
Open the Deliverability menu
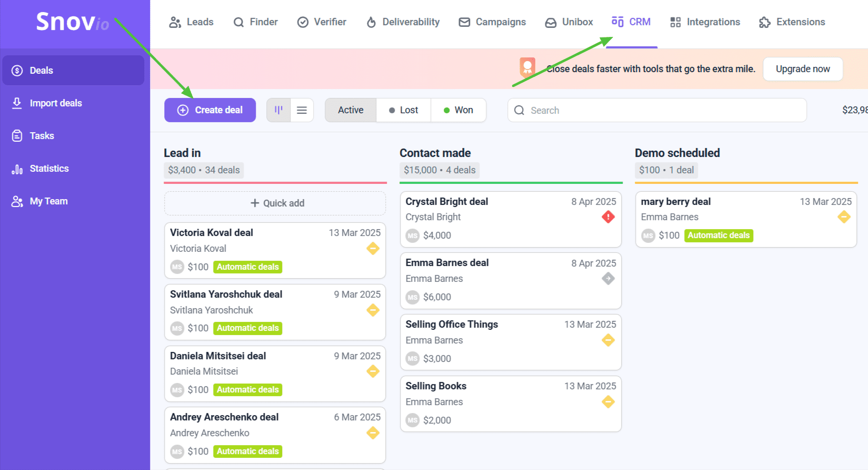point(403,22)
